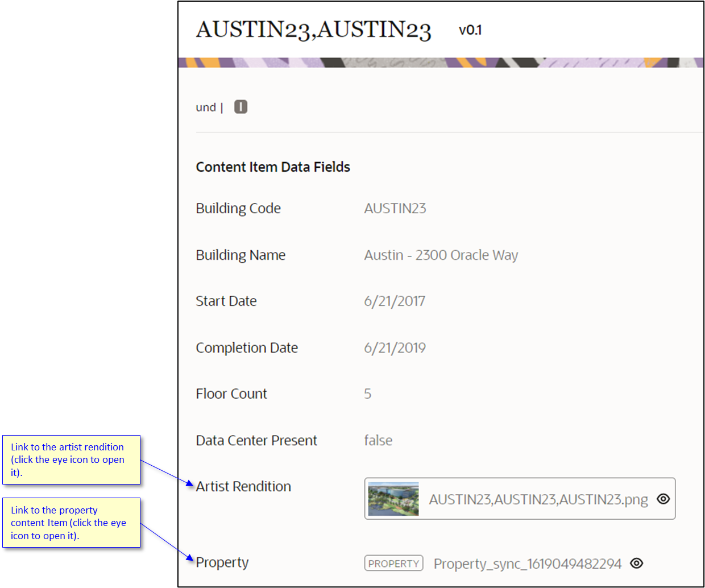The width and height of the screenshot is (705, 588).
Task: Click the property content item callout note
Action: tap(70, 523)
